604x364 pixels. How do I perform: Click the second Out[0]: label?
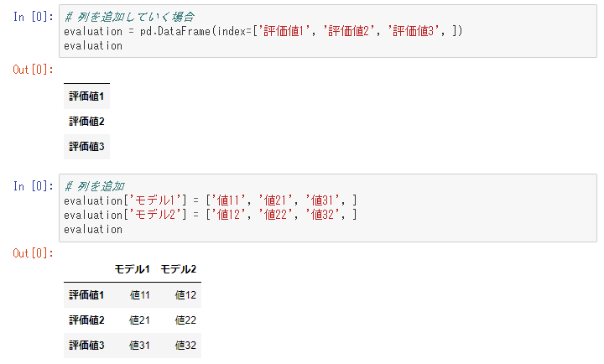pos(33,253)
